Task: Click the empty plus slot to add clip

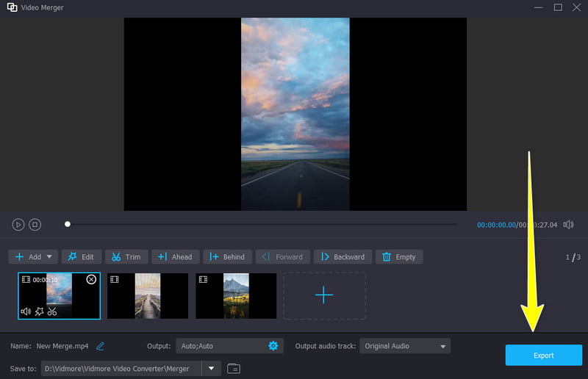Action: click(x=324, y=295)
